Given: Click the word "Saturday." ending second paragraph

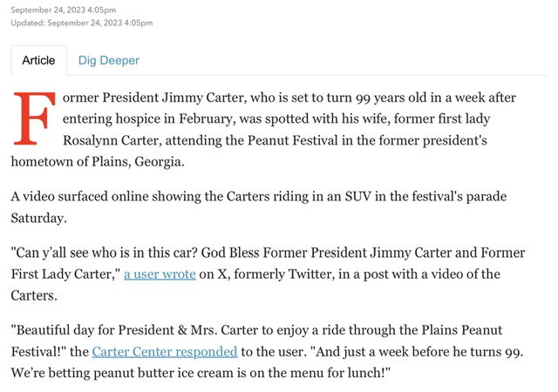Looking at the screenshot, I should pos(38,218).
